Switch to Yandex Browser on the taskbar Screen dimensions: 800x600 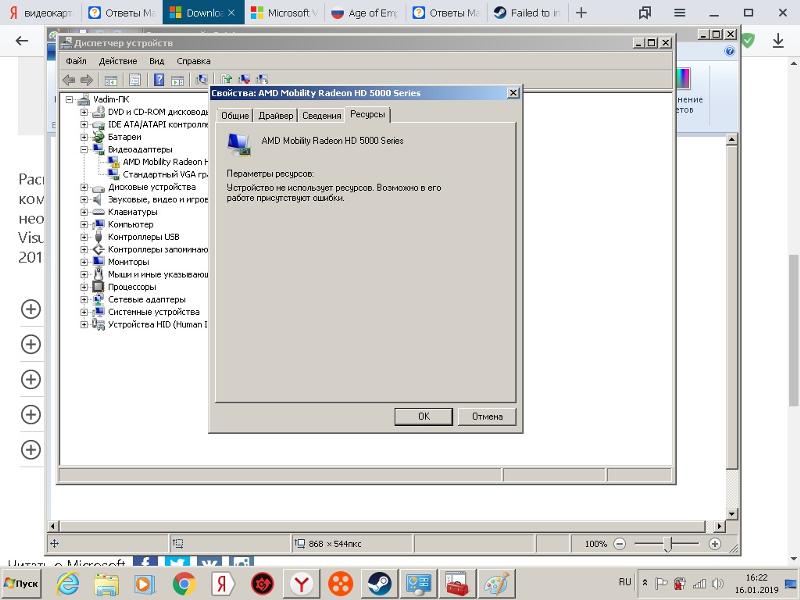tap(302, 583)
